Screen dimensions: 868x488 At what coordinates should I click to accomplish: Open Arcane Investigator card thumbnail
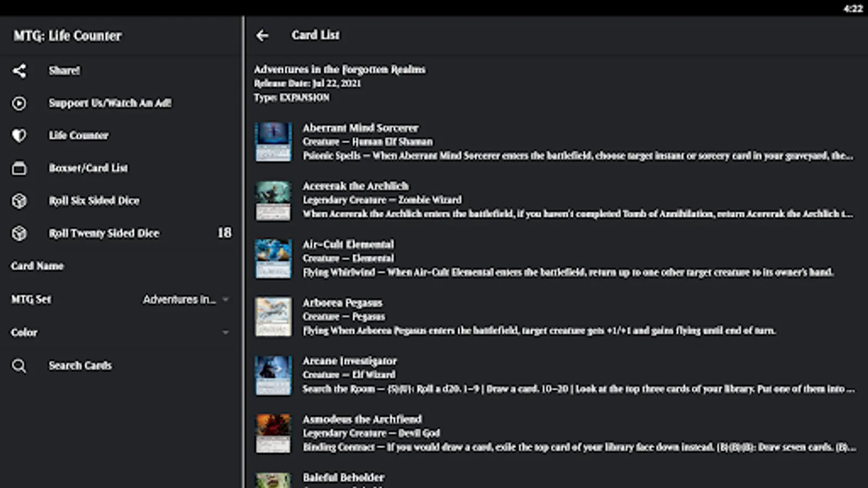tap(273, 375)
